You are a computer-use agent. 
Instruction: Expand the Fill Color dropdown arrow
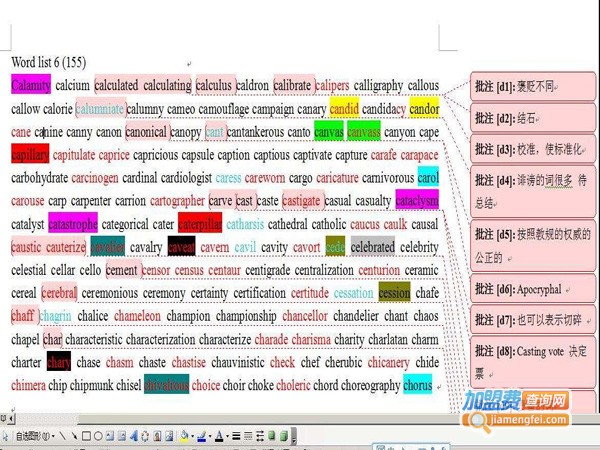pyautogui.click(x=192, y=436)
